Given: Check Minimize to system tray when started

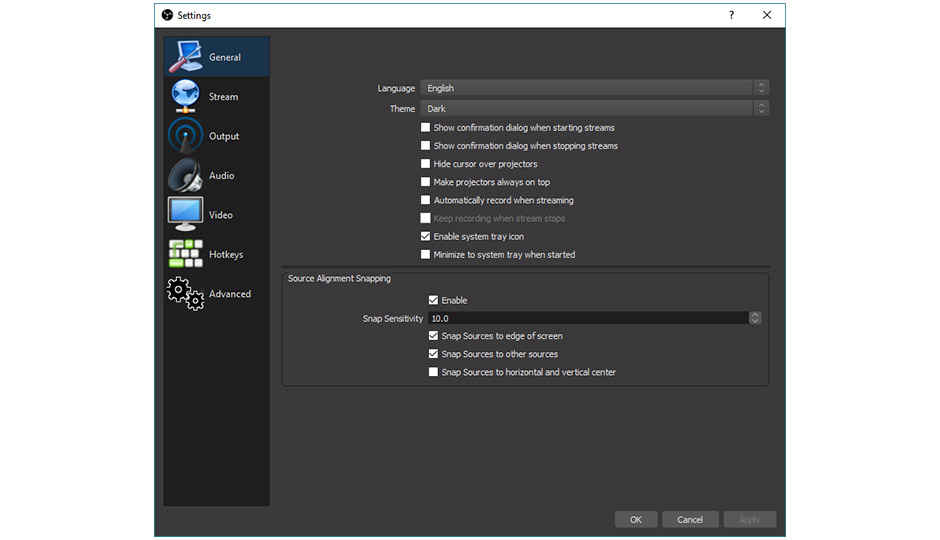Looking at the screenshot, I should 426,254.
